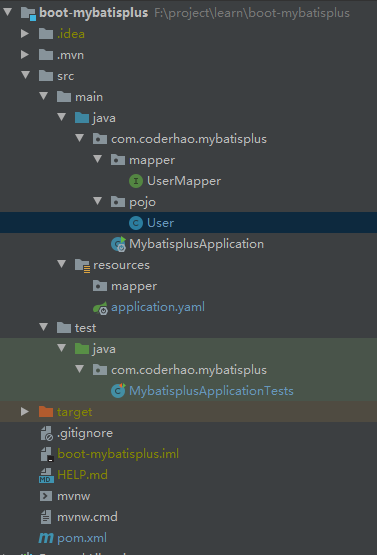This screenshot has height=555, width=377.
Task: Collapse the mapper package under main
Action: point(98,159)
